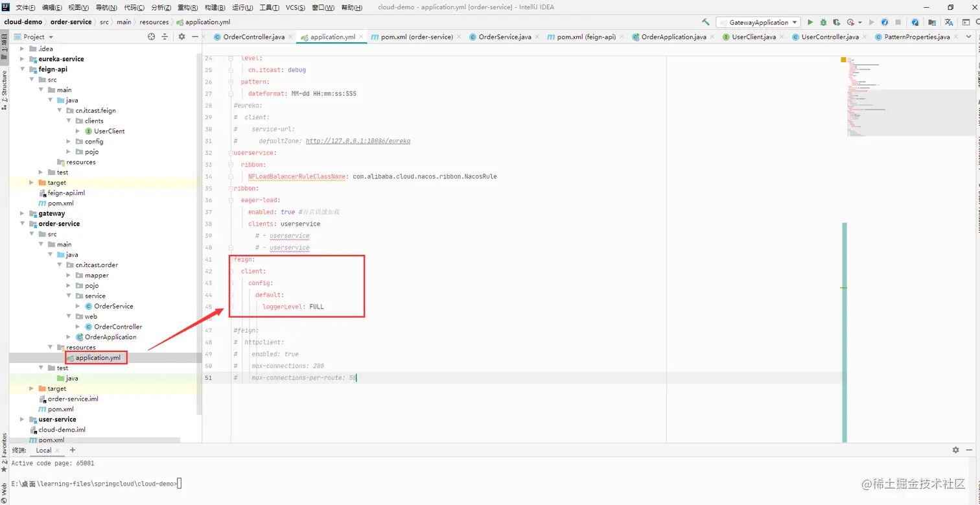Viewport: 980px width, 505px height.
Task: Select UserClient in the project tree
Action: (x=109, y=131)
